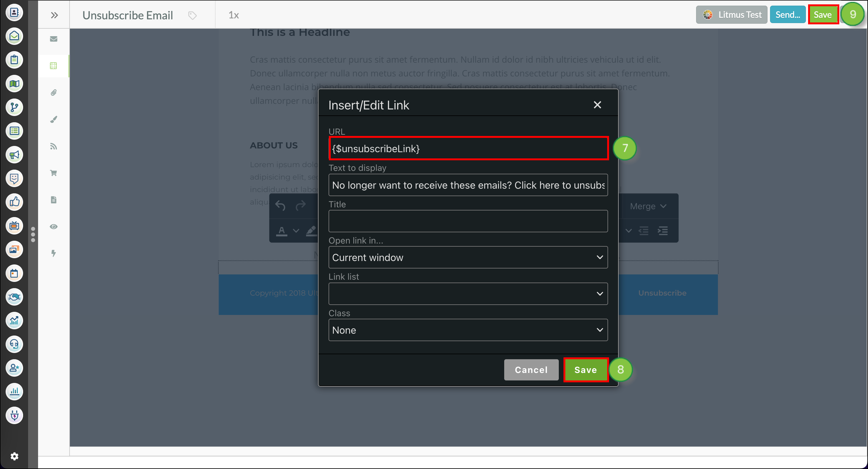Click the increase indent icon
868x469 pixels.
pos(663,231)
